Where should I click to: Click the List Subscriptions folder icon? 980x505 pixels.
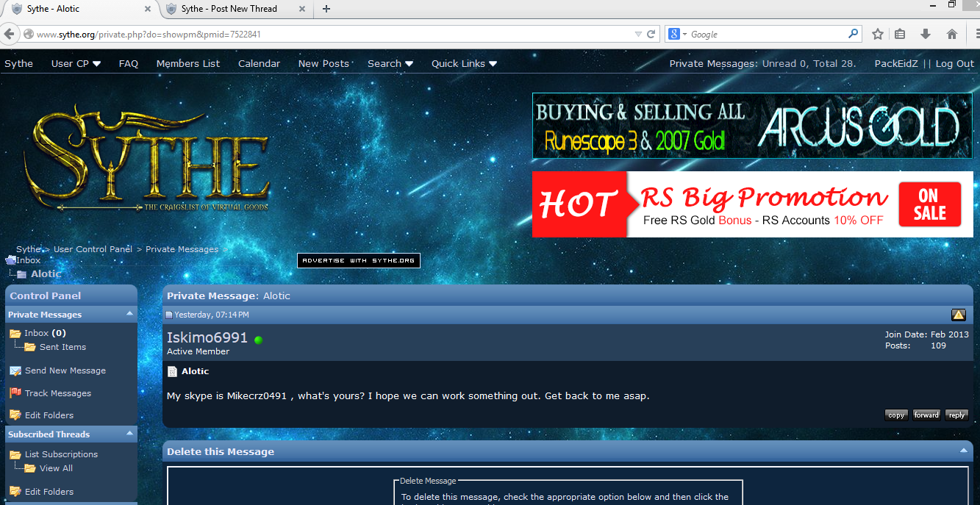[x=15, y=454]
